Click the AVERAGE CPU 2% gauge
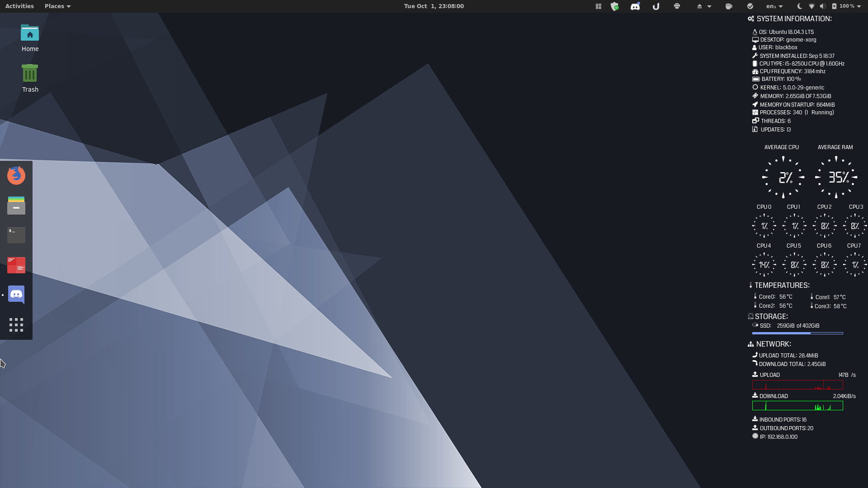This screenshot has height=488, width=868. pos(783,177)
